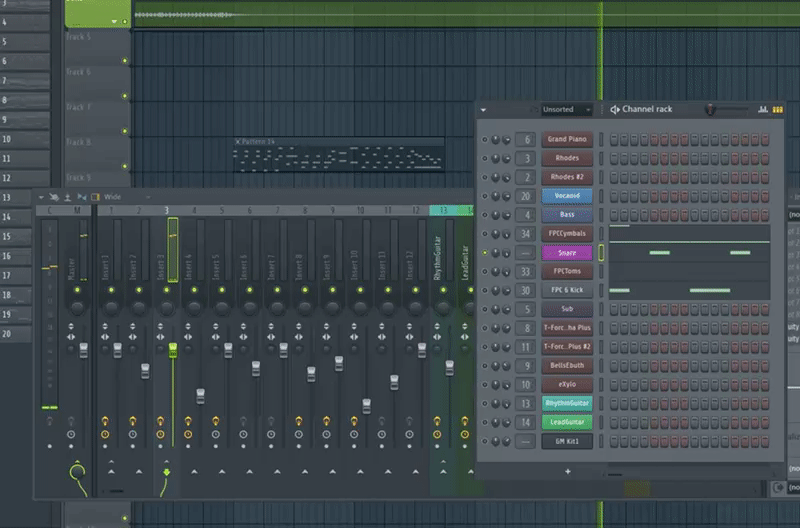Viewport: 800px width, 528px height.
Task: Open the Channel rack options menu arrow
Action: pos(483,110)
